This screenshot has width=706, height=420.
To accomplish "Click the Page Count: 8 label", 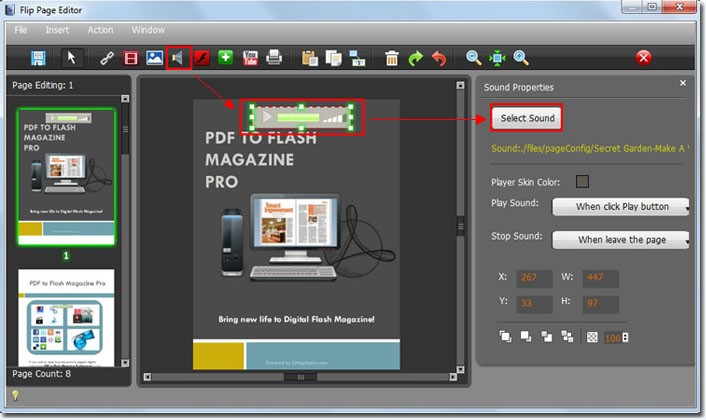I will [41, 374].
